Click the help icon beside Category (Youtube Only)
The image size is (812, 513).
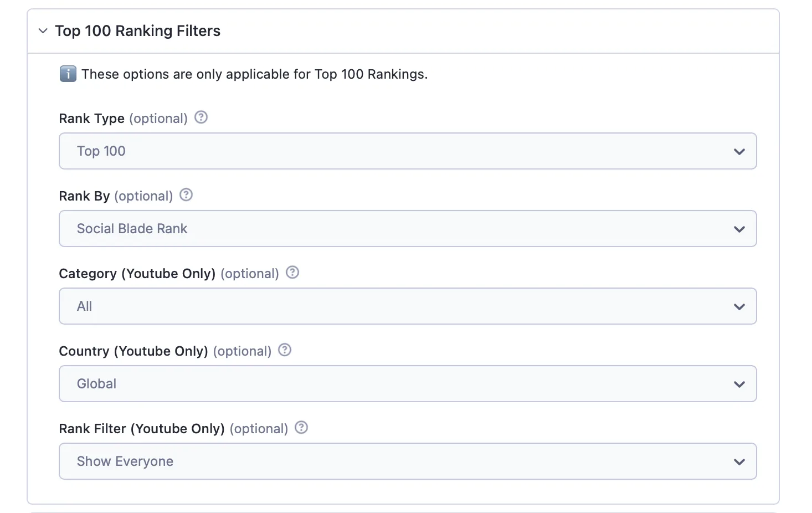click(292, 273)
